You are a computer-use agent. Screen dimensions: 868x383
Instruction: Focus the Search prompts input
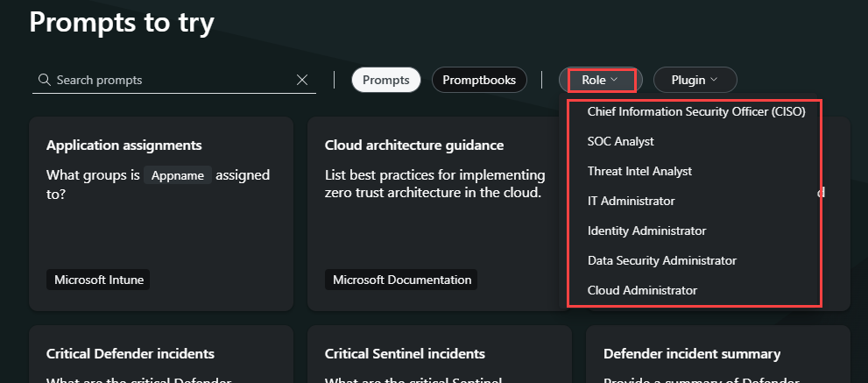174,80
